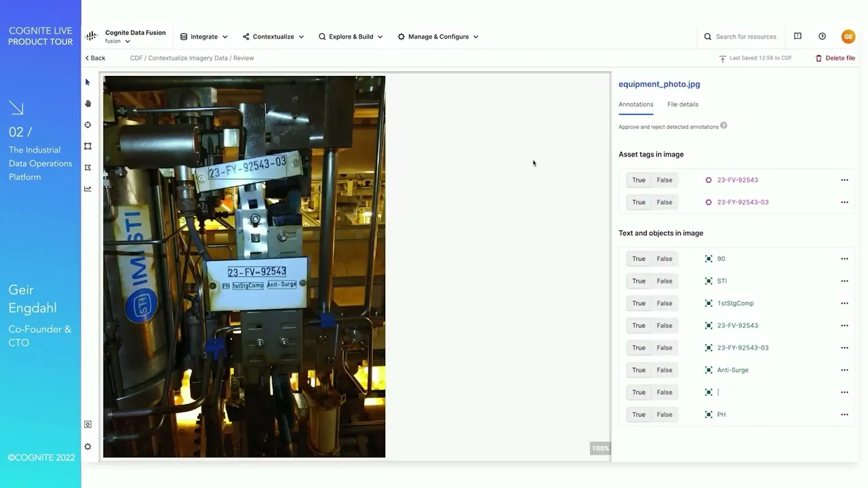Open the notifications feedback icon in header
Screen dimensions: 868x488
point(797,37)
